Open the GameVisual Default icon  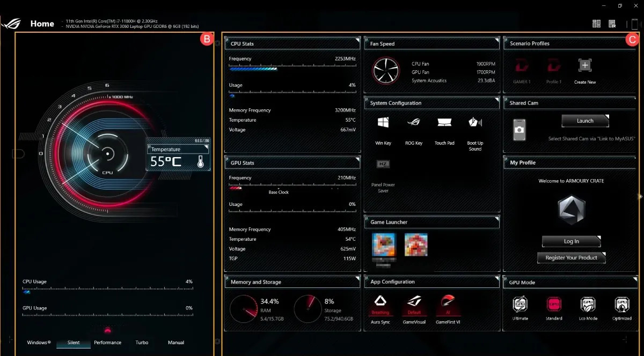point(414,302)
